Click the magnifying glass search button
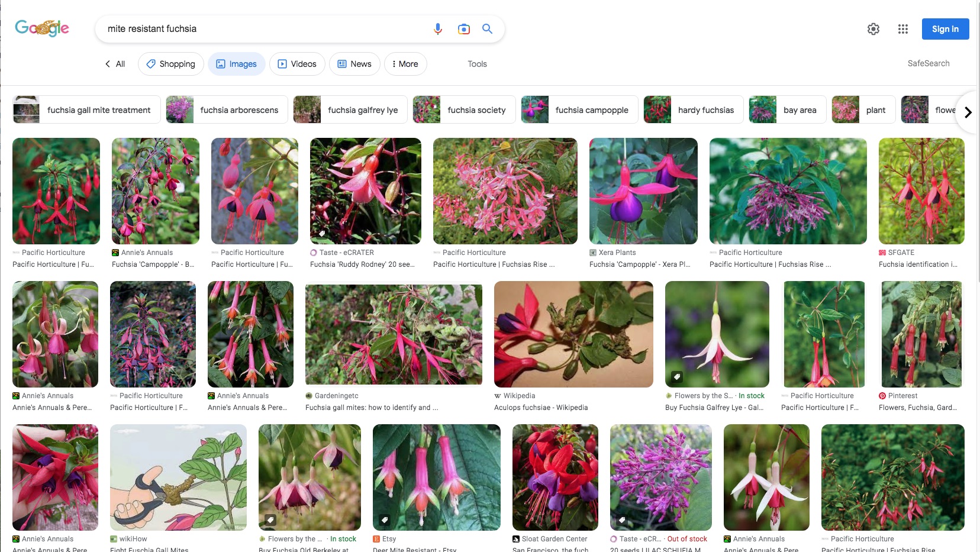This screenshot has width=980, height=552. pos(487,29)
